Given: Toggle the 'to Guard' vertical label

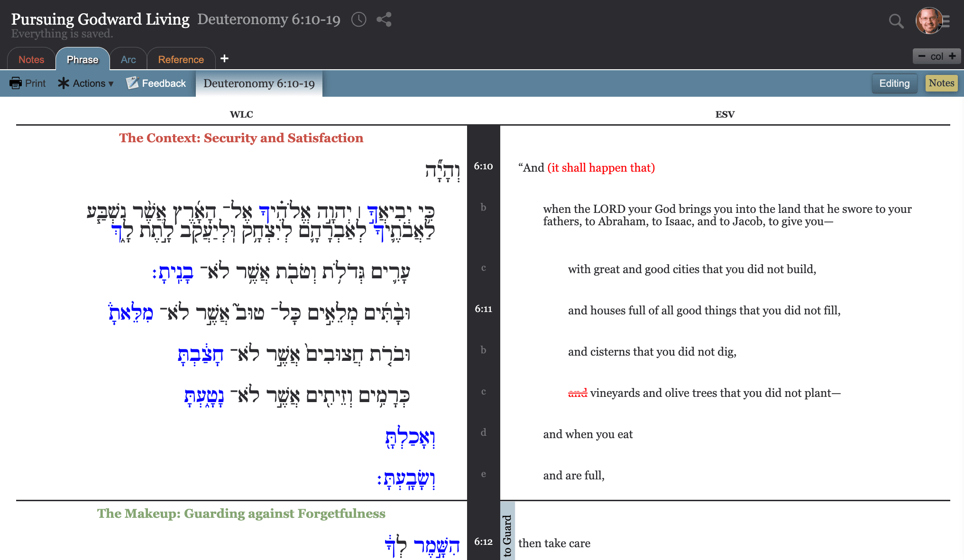Looking at the screenshot, I should coord(507,535).
